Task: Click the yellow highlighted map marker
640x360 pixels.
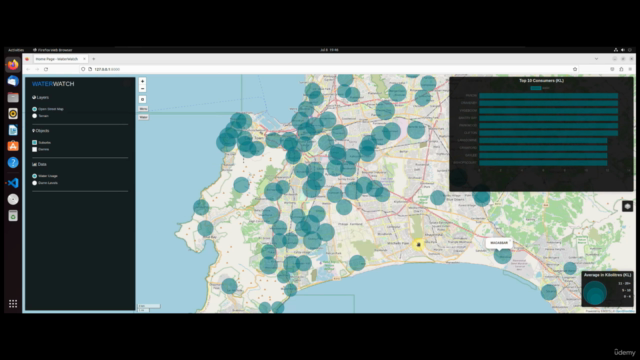Action: tap(418, 244)
